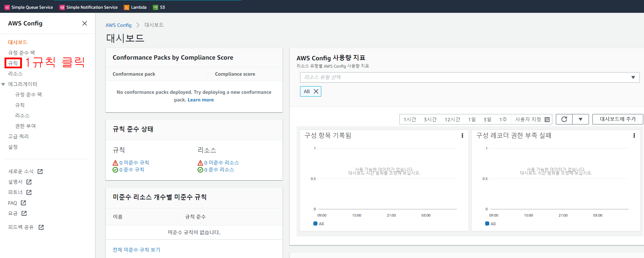
Task: Open S3 service shortcut icon
Action: coord(155,7)
